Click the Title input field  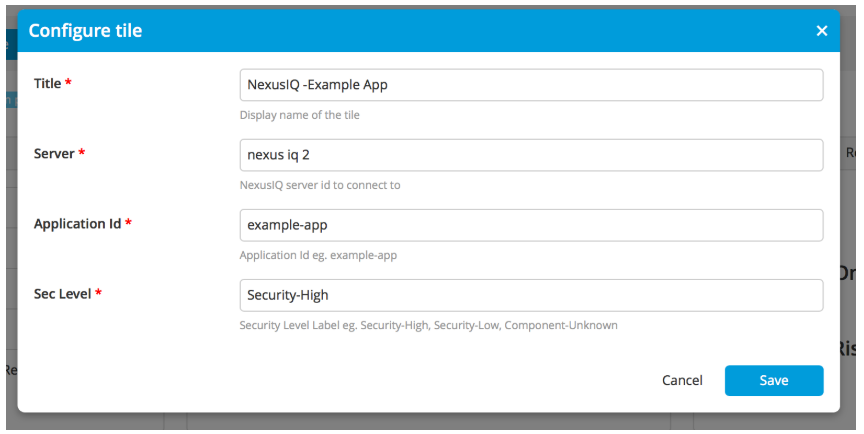(531, 85)
